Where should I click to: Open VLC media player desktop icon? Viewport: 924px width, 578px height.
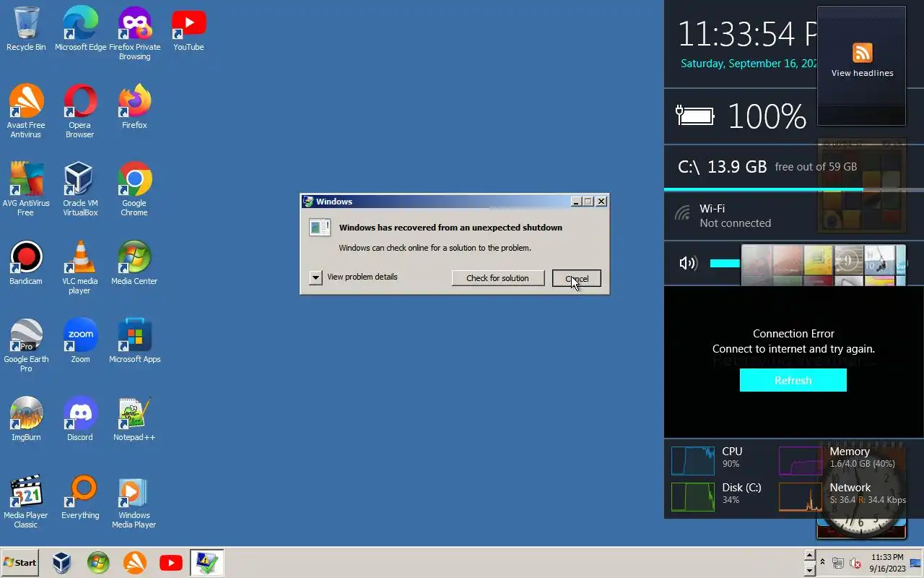pyautogui.click(x=80, y=267)
